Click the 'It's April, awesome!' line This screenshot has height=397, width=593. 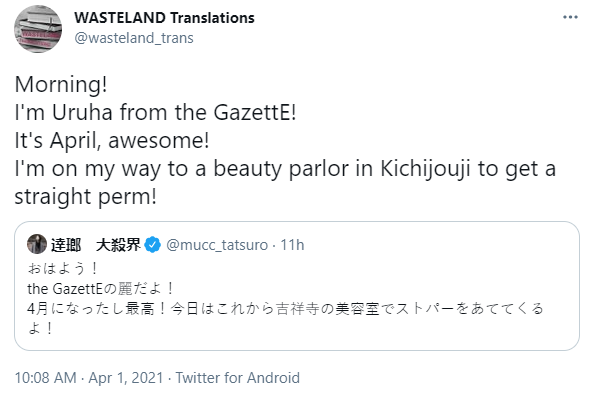coord(112,140)
